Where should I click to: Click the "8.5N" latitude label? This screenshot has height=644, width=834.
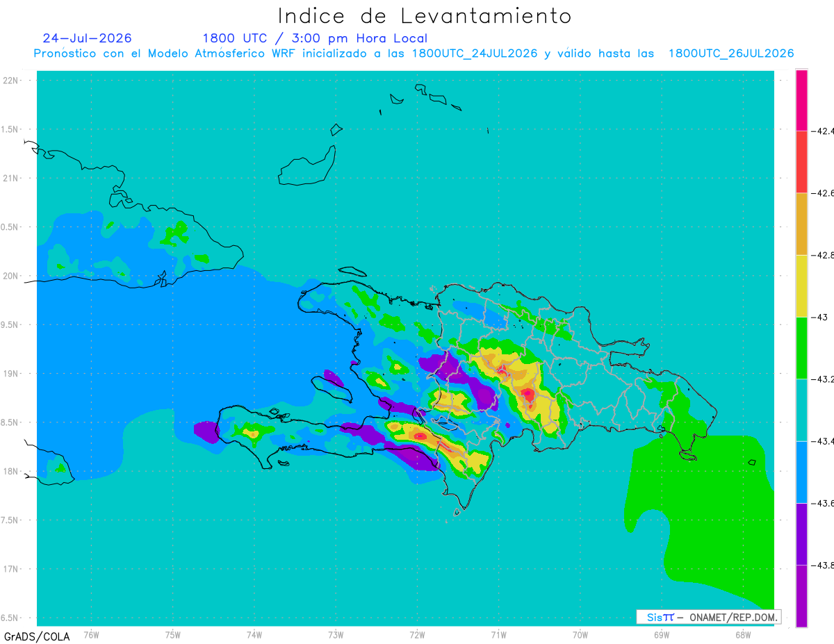[10, 422]
